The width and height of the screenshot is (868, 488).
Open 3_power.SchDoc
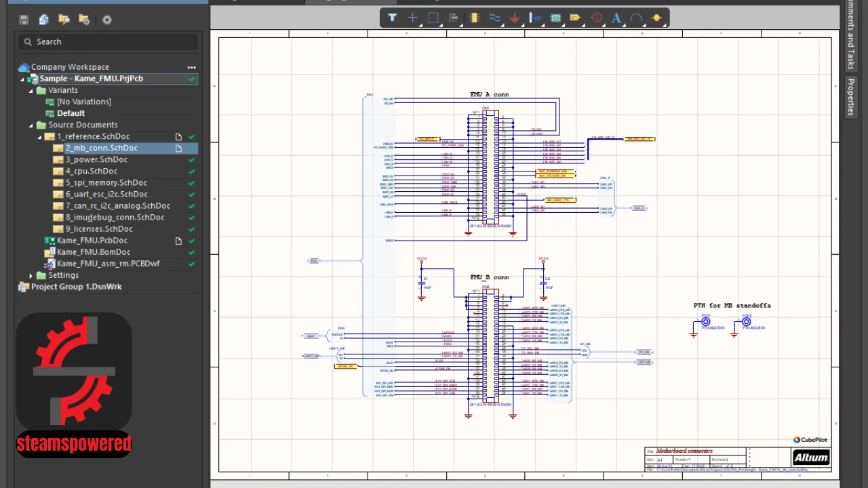[x=96, y=159]
